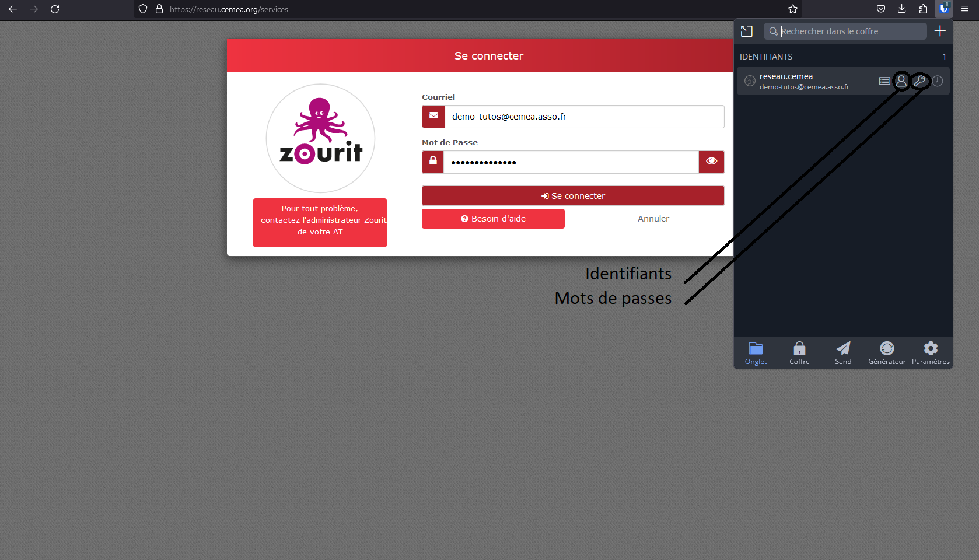Click the URL address bar
The width and height of the screenshot is (979, 560).
[467, 9]
